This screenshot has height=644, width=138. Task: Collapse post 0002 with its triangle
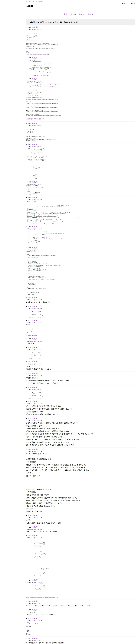pyautogui.click(x=27, y=58)
